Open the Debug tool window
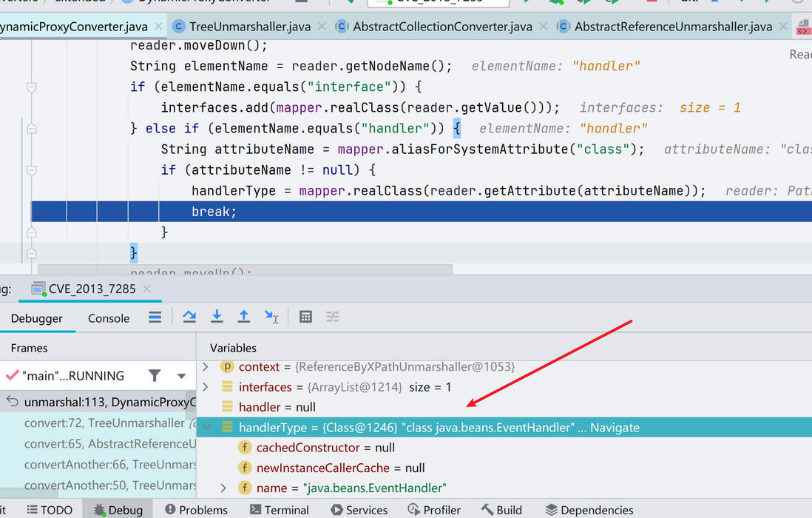This screenshot has width=812, height=518. pos(118,510)
